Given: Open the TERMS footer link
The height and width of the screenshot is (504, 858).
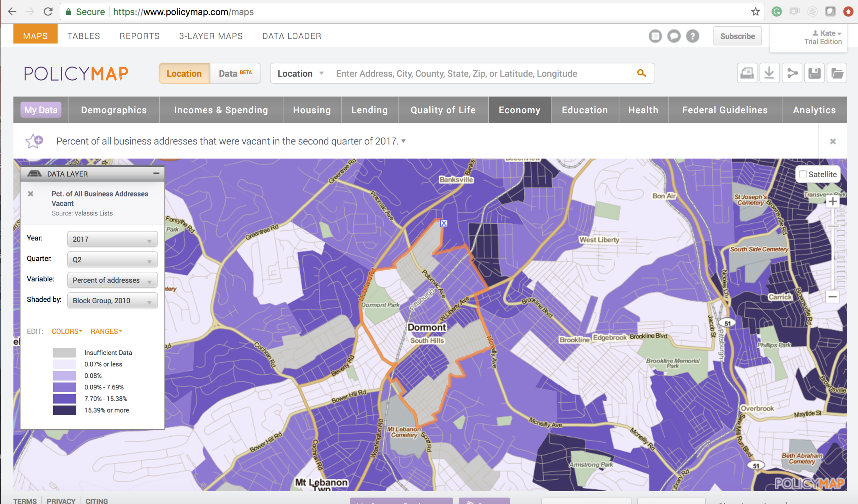Looking at the screenshot, I should (x=25, y=501).
